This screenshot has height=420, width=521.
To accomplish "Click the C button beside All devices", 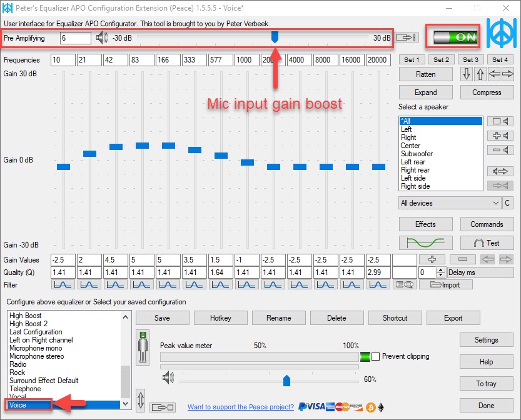I will point(507,203).
